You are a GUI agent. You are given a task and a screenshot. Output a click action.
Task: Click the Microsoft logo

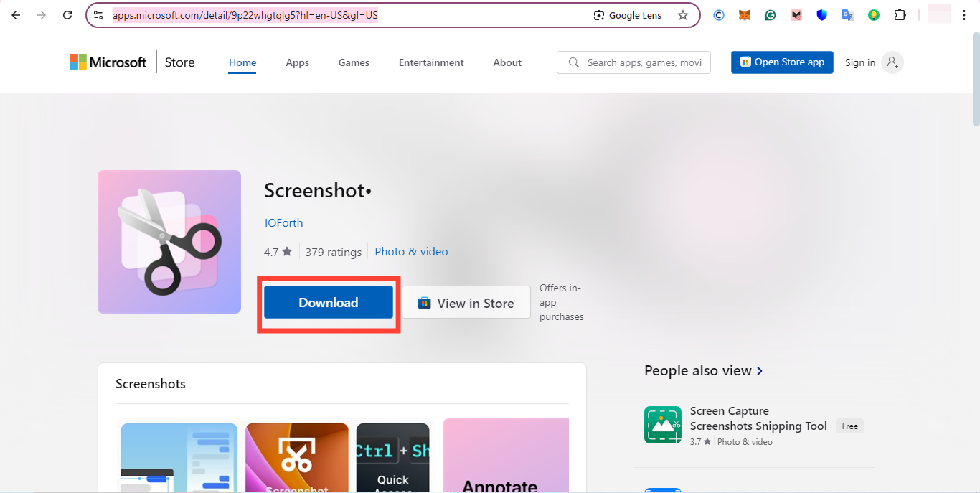click(x=108, y=62)
